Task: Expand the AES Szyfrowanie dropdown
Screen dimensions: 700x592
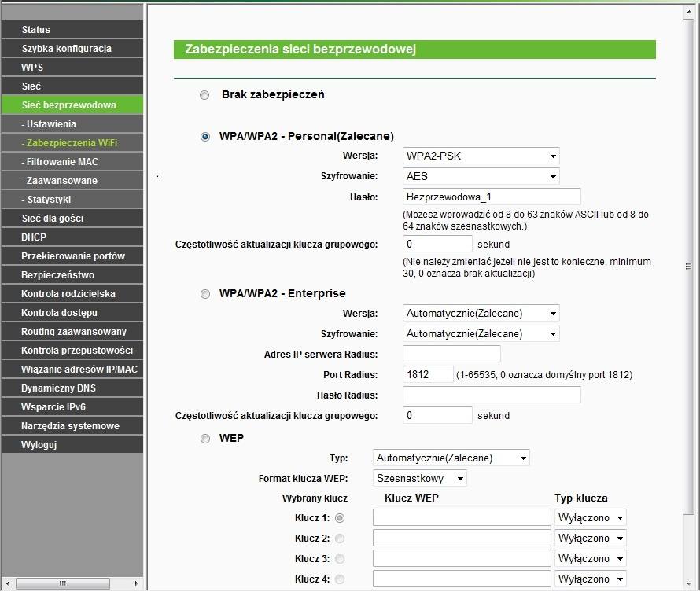Action: coord(481,176)
